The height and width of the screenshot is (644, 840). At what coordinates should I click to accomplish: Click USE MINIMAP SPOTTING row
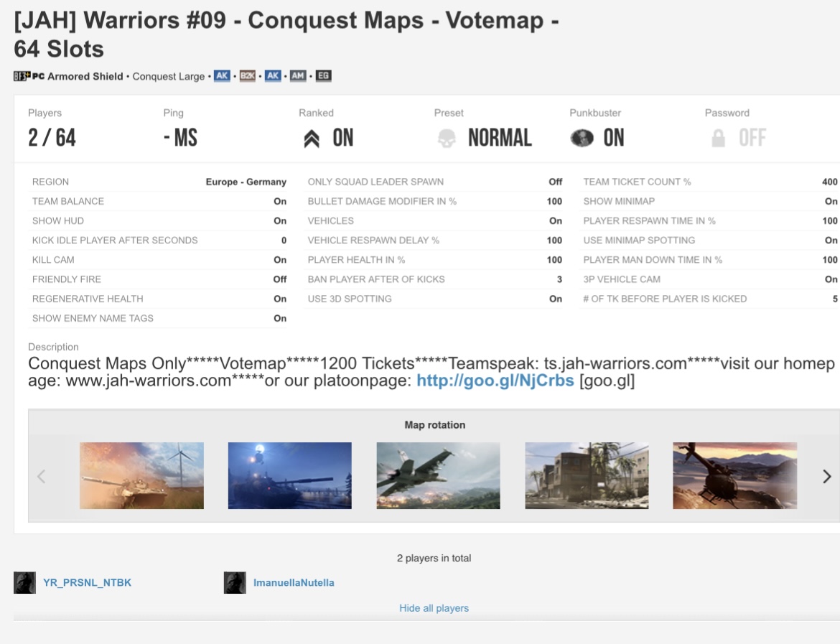point(710,240)
